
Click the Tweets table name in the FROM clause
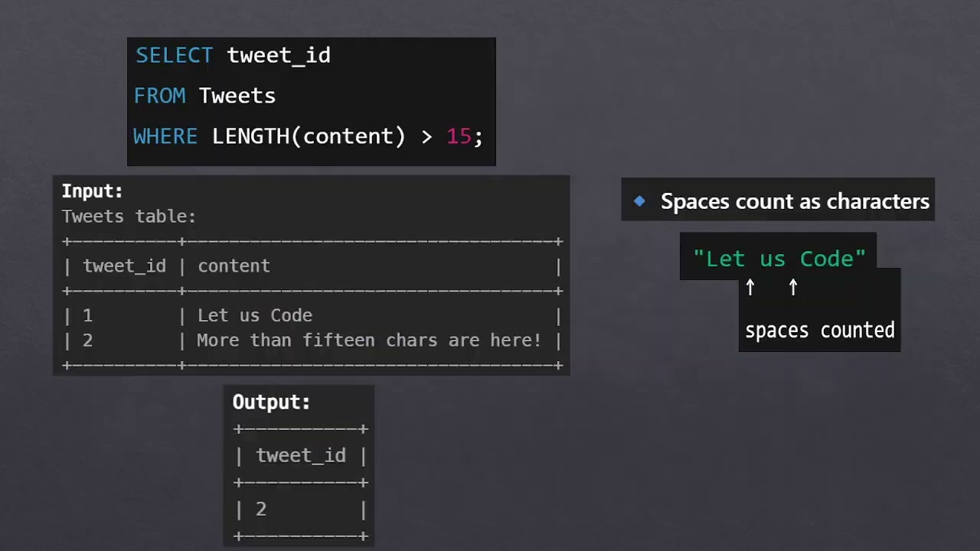[x=237, y=96]
